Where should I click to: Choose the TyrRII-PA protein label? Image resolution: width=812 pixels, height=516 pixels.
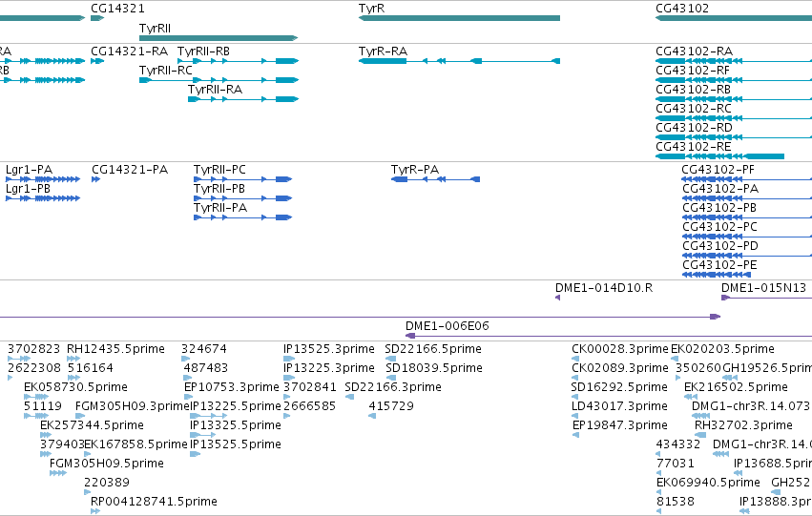(220, 208)
